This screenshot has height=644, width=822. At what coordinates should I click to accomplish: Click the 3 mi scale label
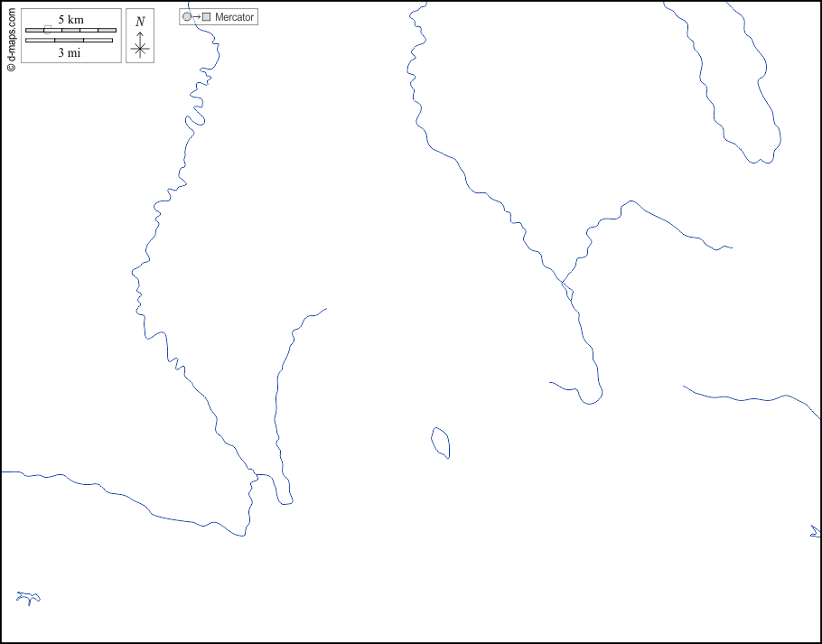70,52
